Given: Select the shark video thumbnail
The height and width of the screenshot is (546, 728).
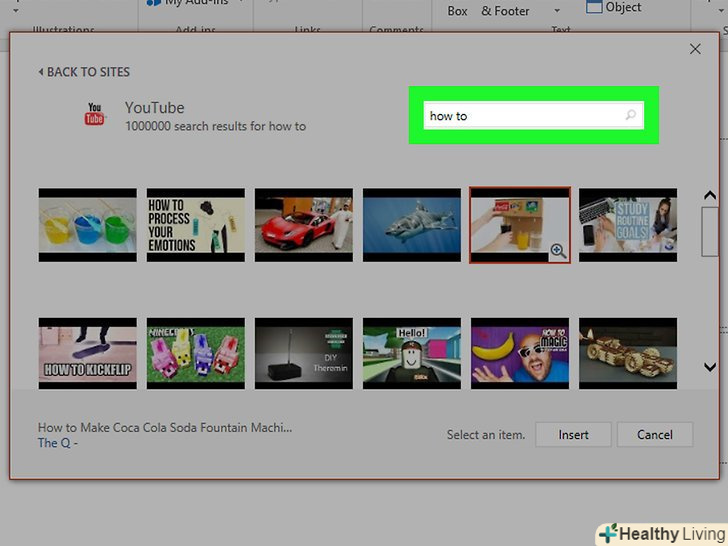Looking at the screenshot, I should (x=412, y=225).
